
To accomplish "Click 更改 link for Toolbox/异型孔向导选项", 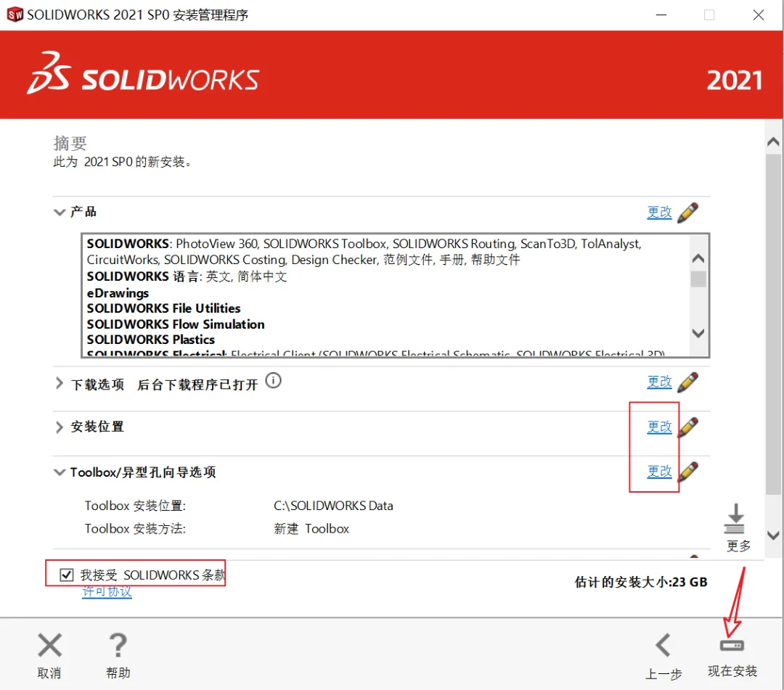I will pyautogui.click(x=659, y=471).
